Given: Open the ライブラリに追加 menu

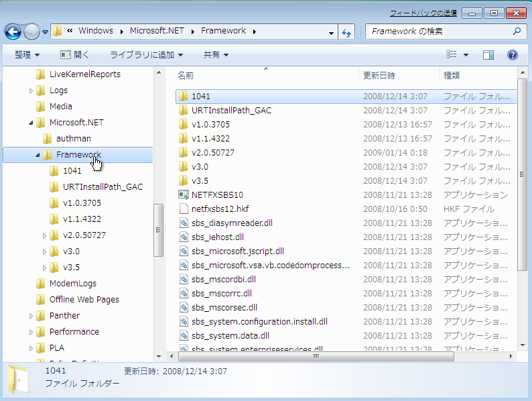Looking at the screenshot, I should coord(147,55).
